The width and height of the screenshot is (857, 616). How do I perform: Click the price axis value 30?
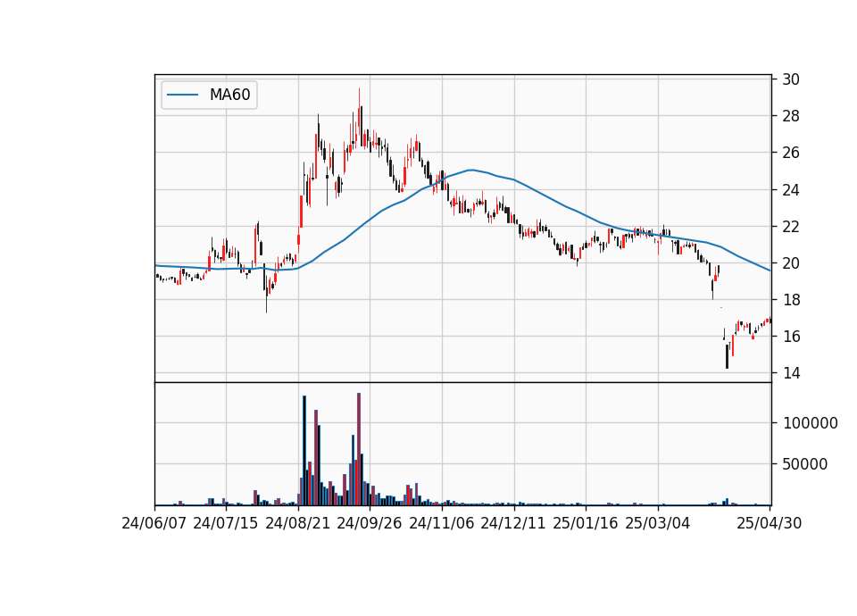(791, 79)
